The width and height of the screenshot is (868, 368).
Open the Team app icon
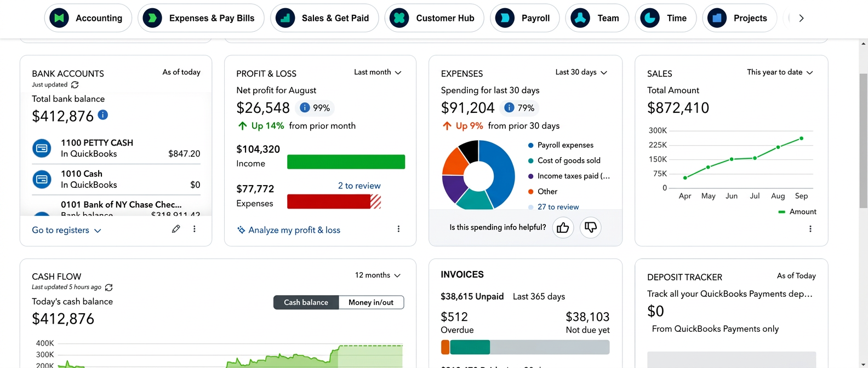tap(580, 18)
